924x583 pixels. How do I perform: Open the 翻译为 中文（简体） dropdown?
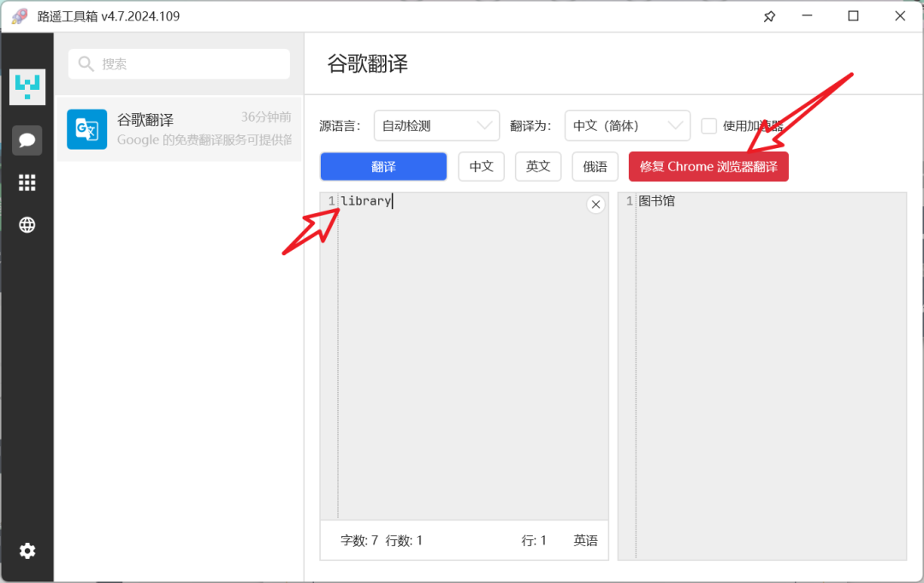627,126
